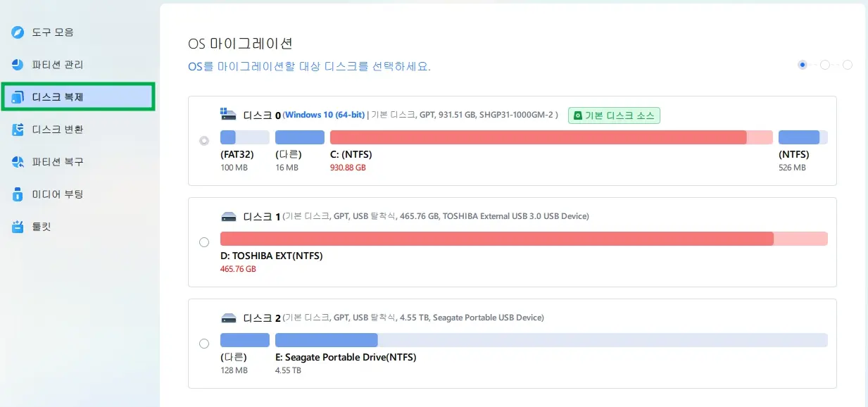Click the 디스크 0 drive icon
The height and width of the screenshot is (407, 868).
(x=227, y=113)
